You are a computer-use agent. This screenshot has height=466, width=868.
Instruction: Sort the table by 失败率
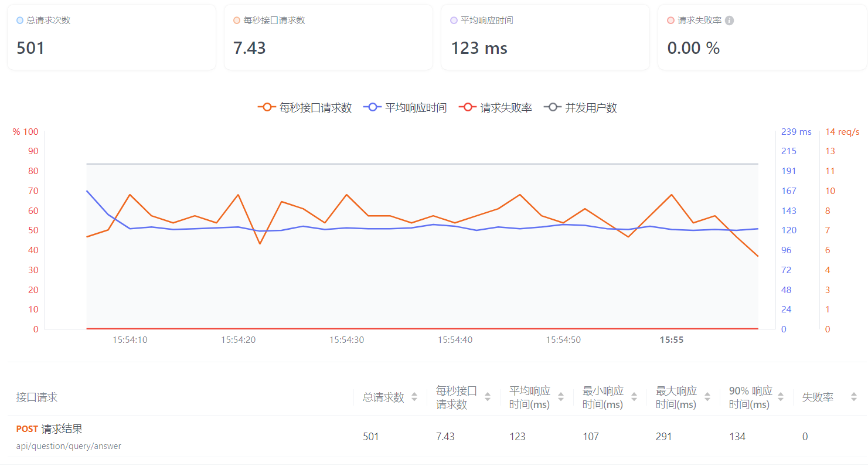(x=854, y=397)
